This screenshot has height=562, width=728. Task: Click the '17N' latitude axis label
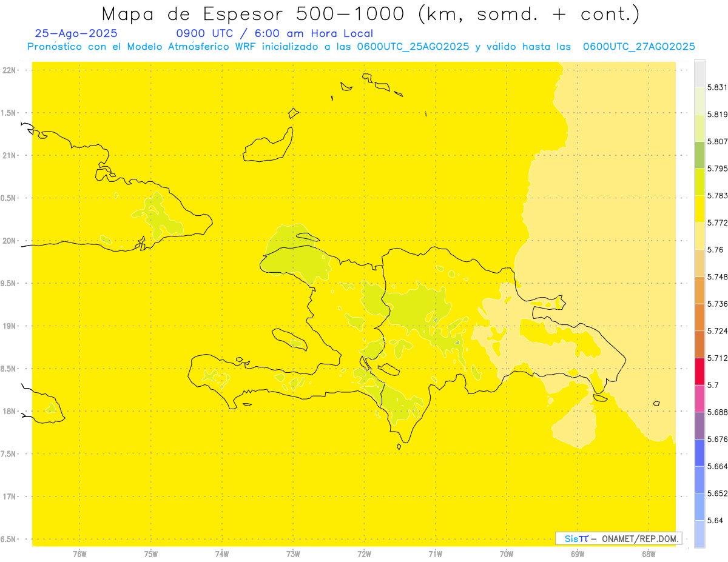coord(8,497)
